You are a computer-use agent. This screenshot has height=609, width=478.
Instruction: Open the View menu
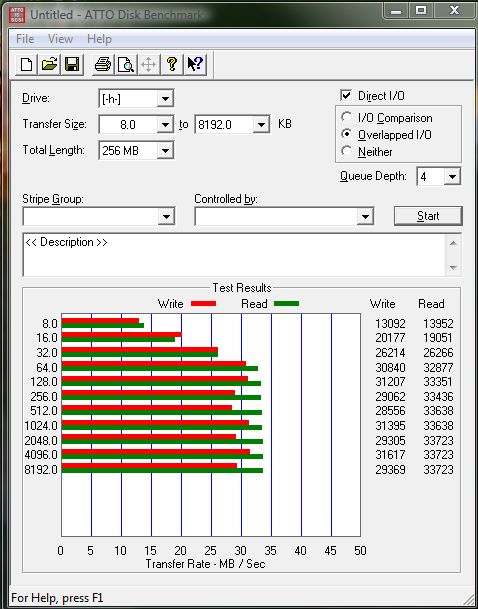(61, 39)
